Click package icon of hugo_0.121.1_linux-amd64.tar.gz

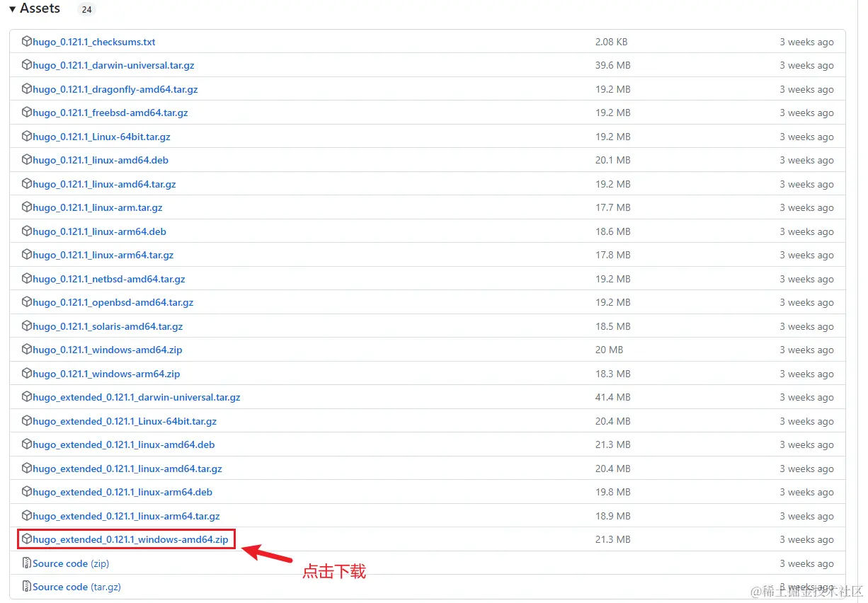coord(27,184)
